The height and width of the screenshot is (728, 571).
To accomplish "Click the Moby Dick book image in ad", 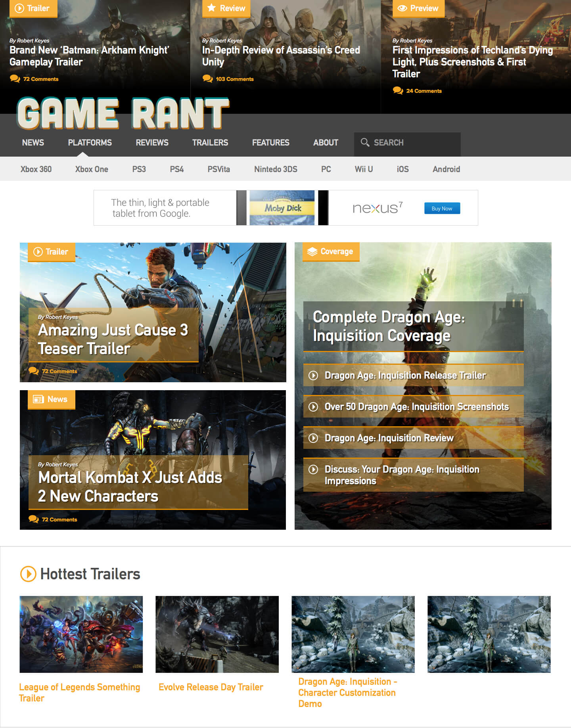I will (x=282, y=208).
